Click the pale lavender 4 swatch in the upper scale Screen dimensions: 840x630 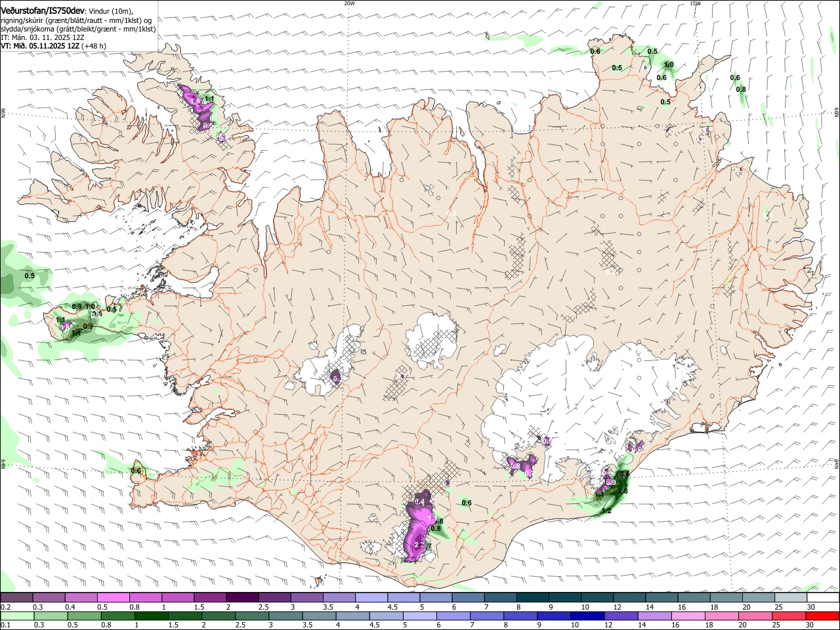tap(371, 598)
